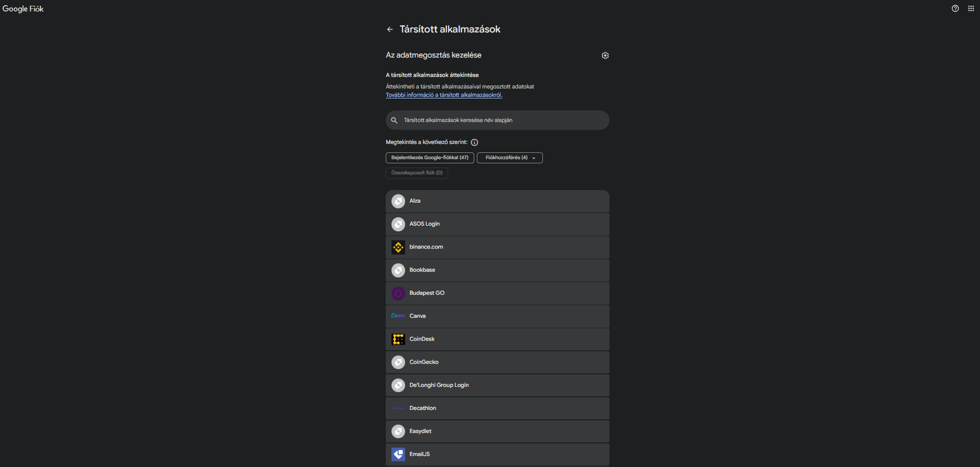This screenshot has height=467, width=980.
Task: Open the Easydiet entry
Action: pyautogui.click(x=497, y=431)
